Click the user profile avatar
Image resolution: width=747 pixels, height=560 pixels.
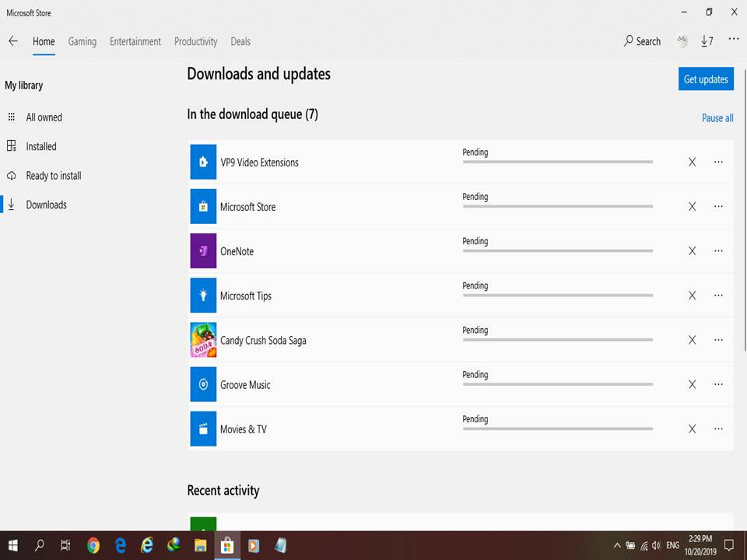click(682, 41)
